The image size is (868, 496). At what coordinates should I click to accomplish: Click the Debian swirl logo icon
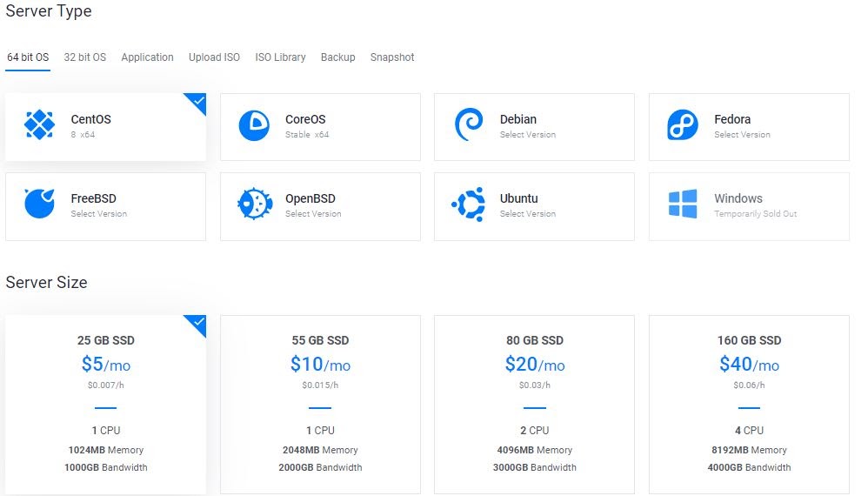pyautogui.click(x=468, y=124)
